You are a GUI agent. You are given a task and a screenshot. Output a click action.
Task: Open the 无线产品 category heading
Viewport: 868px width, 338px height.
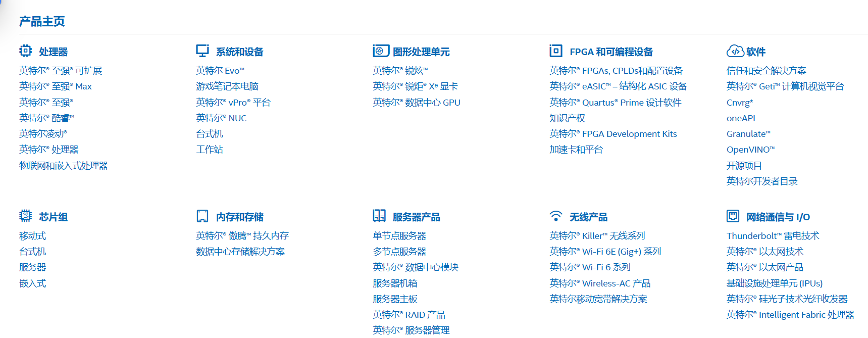coord(588,217)
